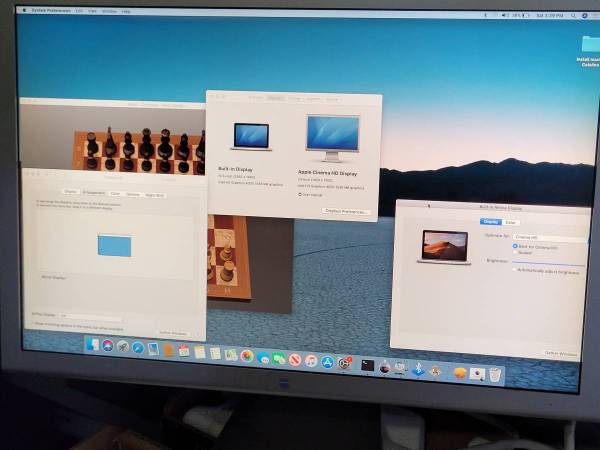
Task: Adjust the Brightness slider
Action: pos(549,262)
